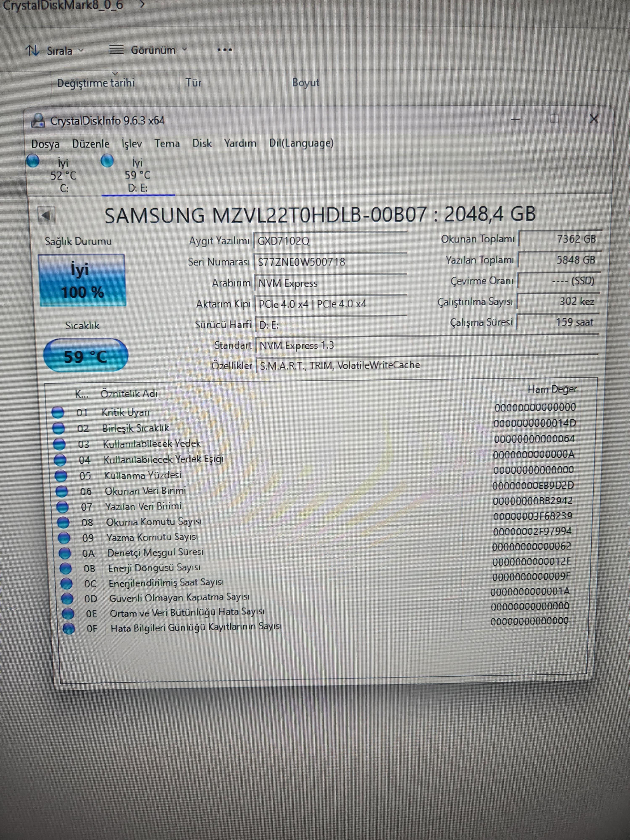This screenshot has height=840, width=630.
Task: Click the status dot next to Güvenli Olmayan Kapatma Sayısı
Action: coord(67,598)
